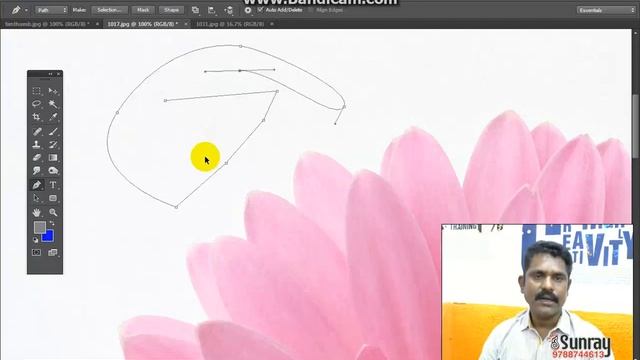Click the Make Shape button
The height and width of the screenshot is (360, 640).
click(x=171, y=10)
